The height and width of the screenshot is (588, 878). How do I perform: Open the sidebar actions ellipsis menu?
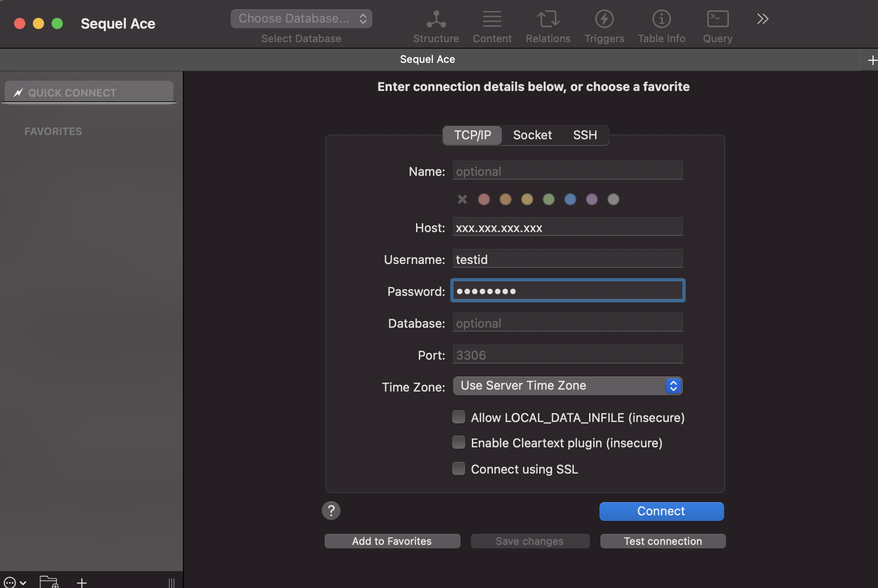coord(15,582)
